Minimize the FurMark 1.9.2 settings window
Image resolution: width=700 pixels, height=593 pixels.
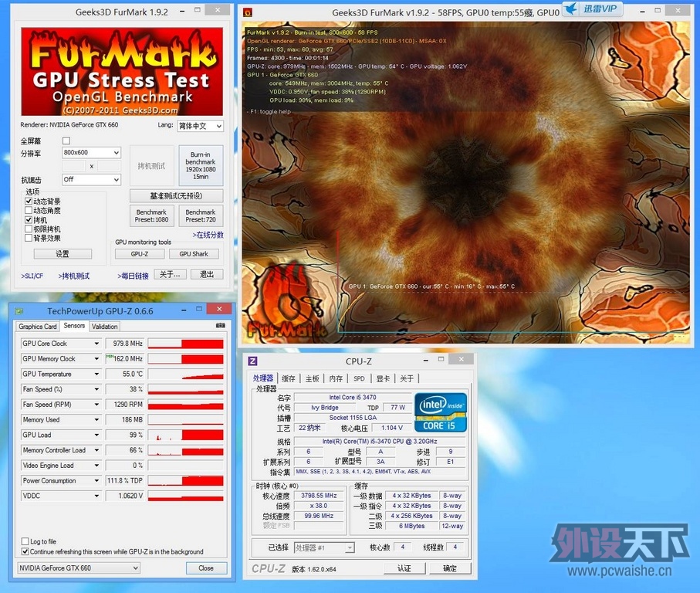182,11
